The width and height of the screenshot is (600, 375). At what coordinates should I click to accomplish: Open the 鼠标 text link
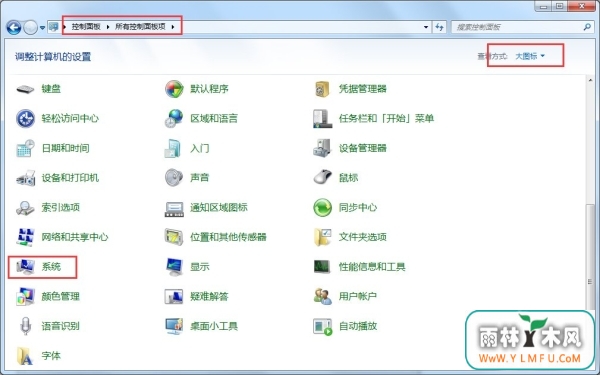(348, 178)
